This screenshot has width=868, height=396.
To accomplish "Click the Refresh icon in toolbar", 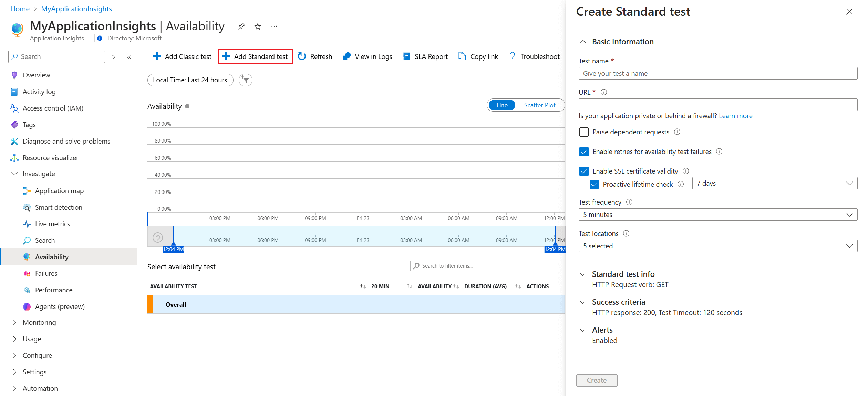I will coord(302,56).
